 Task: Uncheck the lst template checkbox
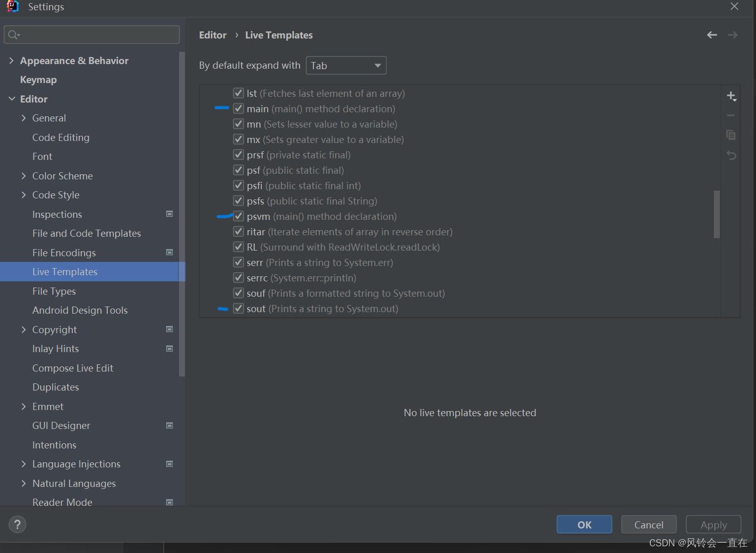coord(238,93)
